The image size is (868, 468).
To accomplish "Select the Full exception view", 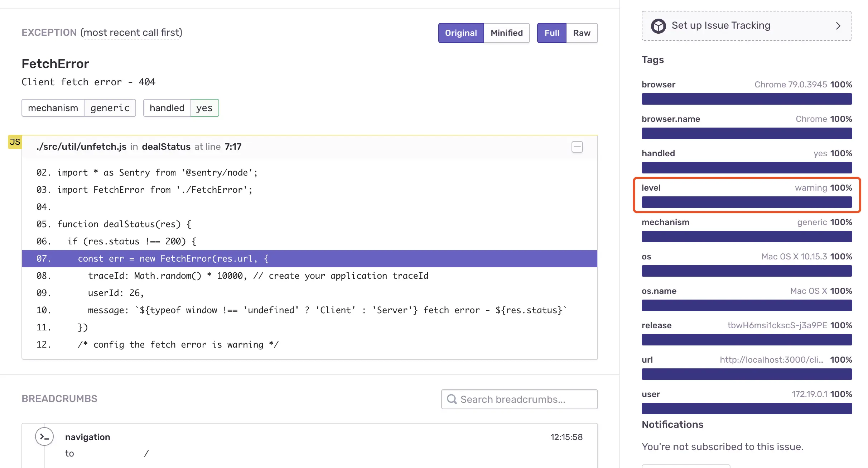I will [551, 33].
